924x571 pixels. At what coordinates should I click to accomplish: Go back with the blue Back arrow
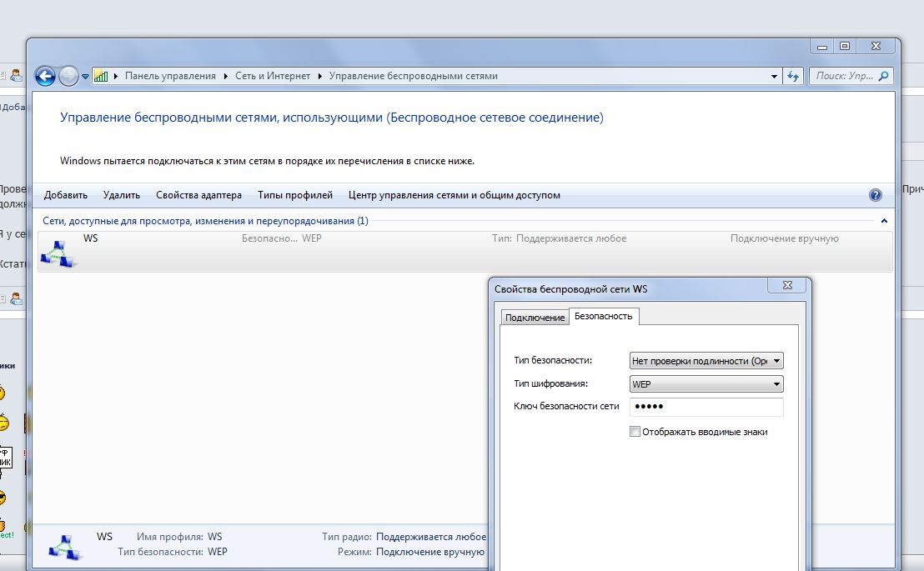tap(45, 76)
